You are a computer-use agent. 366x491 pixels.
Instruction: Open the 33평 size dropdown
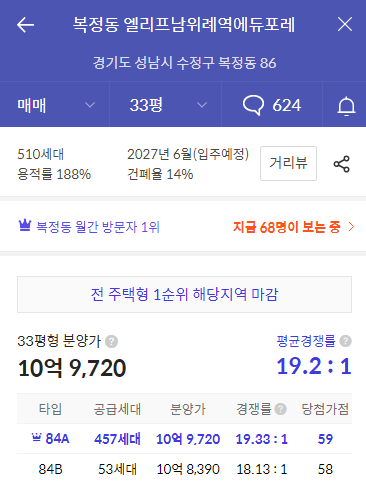click(166, 105)
